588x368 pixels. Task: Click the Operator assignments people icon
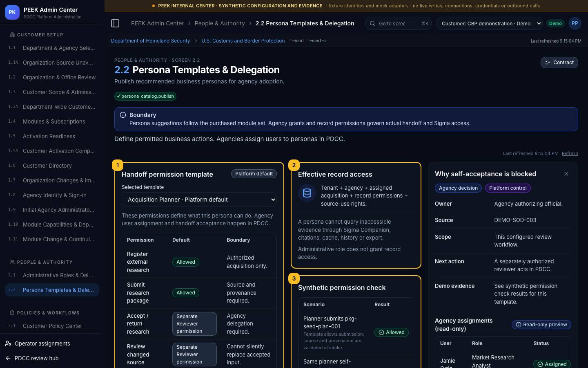8,343
